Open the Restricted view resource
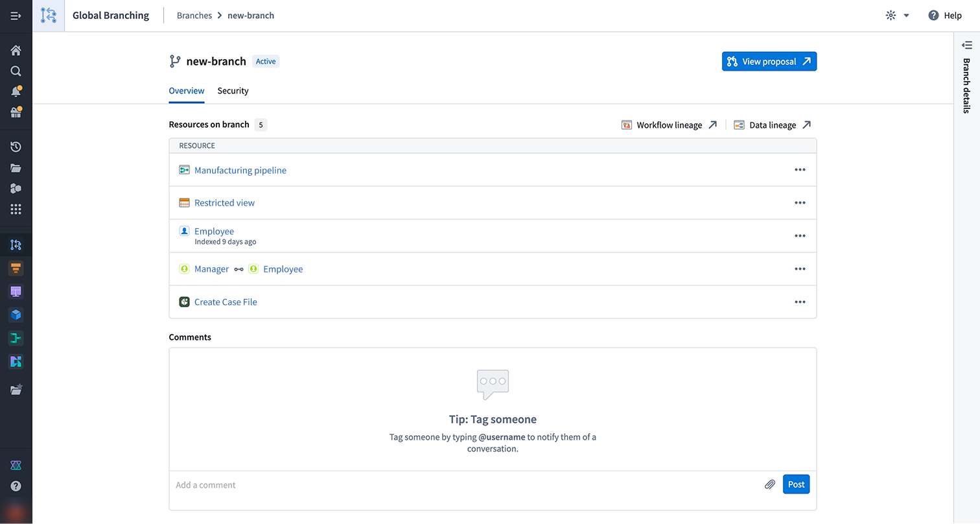This screenshot has width=980, height=524. tap(224, 203)
